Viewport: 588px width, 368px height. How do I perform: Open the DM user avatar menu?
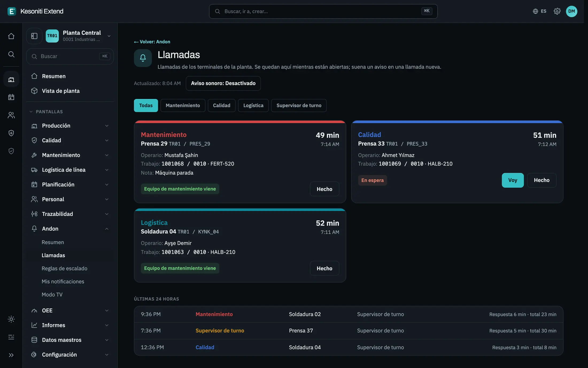571,11
